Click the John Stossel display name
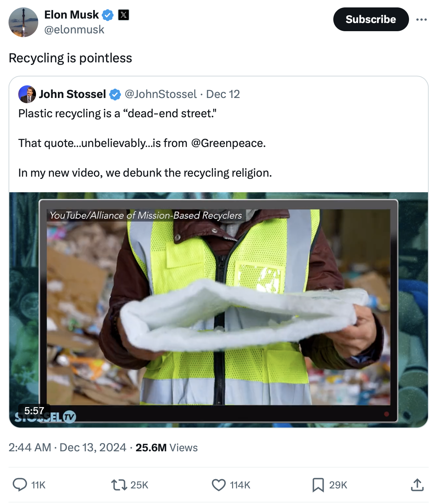435x504 pixels. 72,94
